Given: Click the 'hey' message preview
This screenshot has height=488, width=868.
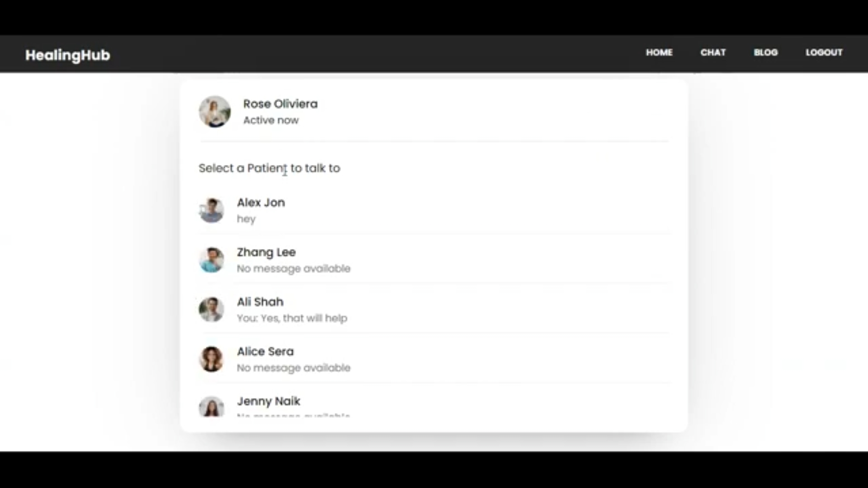Looking at the screenshot, I should (246, 219).
